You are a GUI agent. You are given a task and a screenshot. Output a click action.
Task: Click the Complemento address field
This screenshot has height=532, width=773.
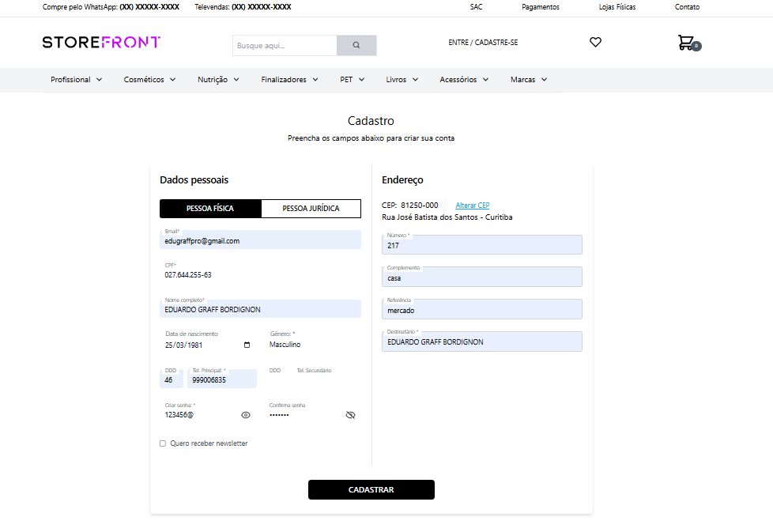pyautogui.click(x=482, y=277)
